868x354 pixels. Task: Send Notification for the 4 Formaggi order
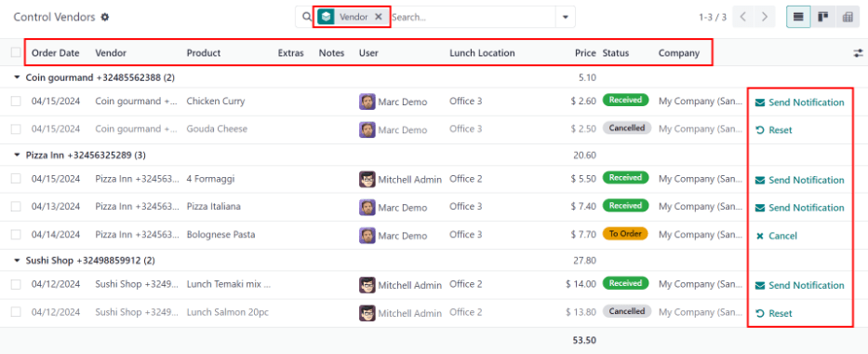tap(800, 180)
